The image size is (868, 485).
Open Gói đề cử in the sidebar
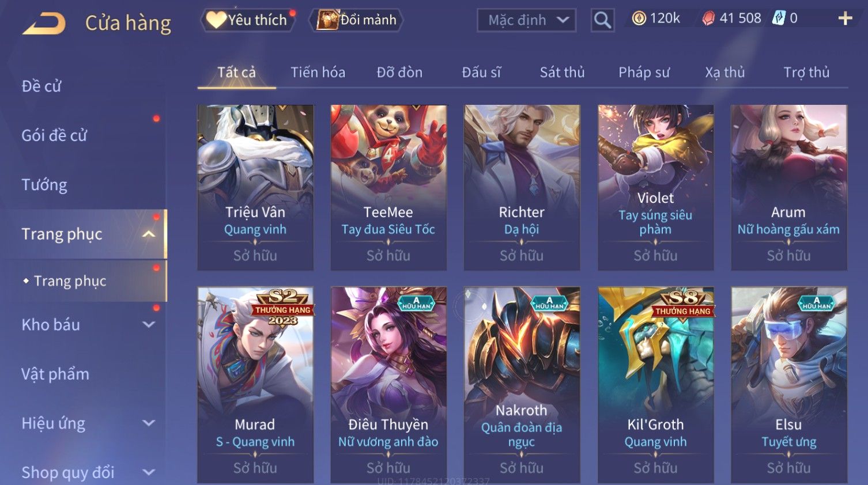[54, 135]
